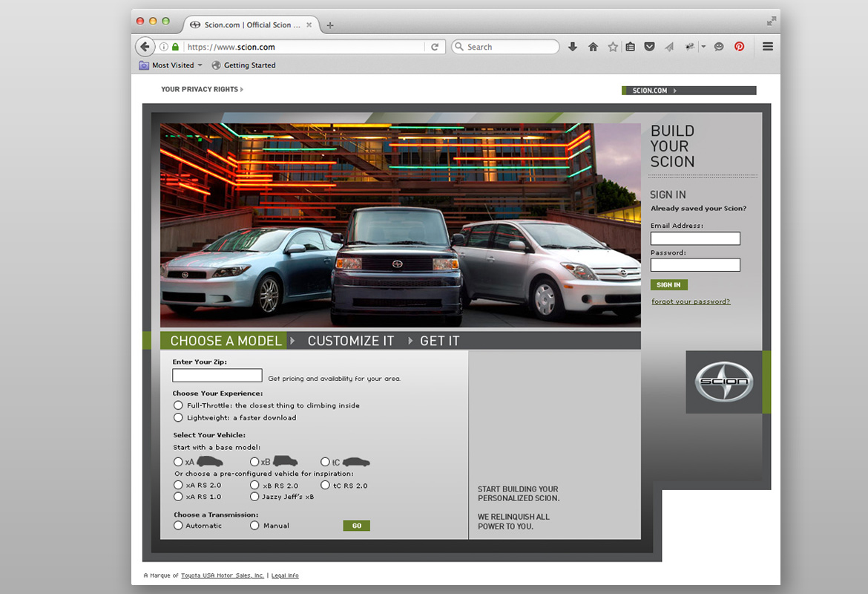Switch to Customize It step
The image size is (868, 594).
(x=351, y=341)
